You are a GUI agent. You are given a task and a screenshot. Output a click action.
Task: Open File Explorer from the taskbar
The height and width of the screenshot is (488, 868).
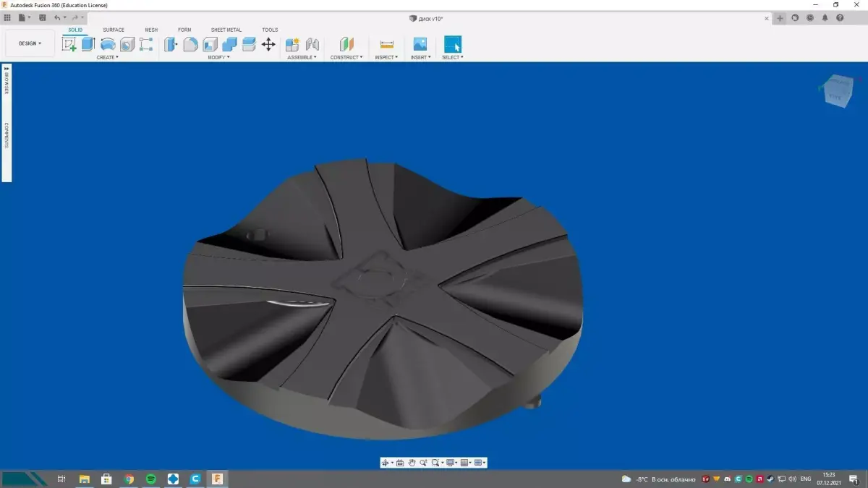click(x=84, y=479)
